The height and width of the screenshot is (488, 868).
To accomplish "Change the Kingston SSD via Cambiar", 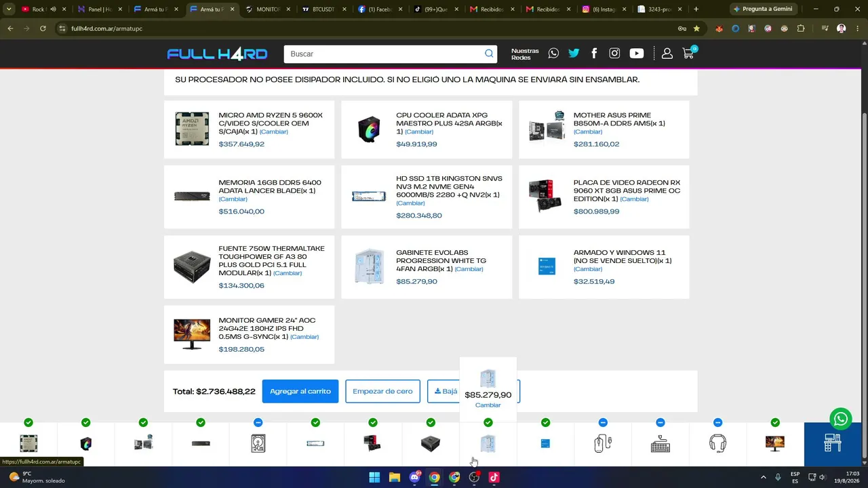I will point(410,203).
